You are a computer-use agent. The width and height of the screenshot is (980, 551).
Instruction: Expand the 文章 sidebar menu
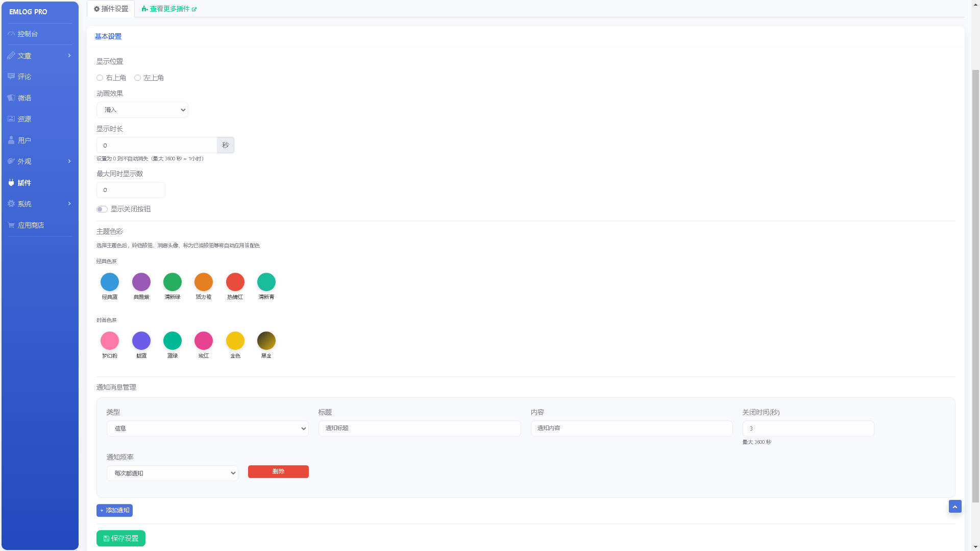click(x=40, y=56)
